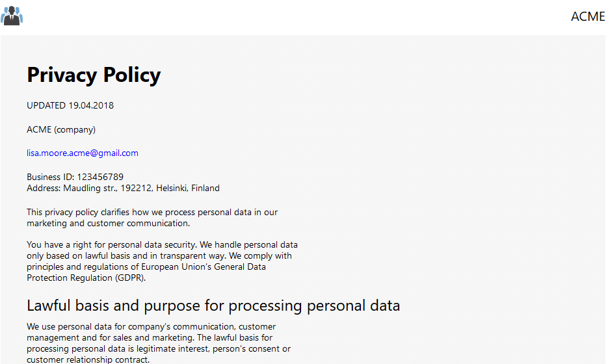Click the words 'customer relationship contract'
This screenshot has height=364, width=608.
pos(88,359)
